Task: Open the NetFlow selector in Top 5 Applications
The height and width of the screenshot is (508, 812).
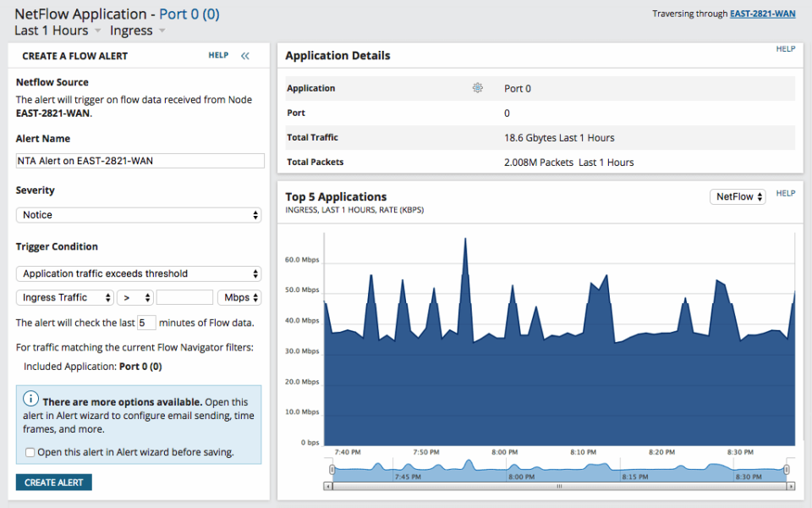Action: pyautogui.click(x=737, y=196)
